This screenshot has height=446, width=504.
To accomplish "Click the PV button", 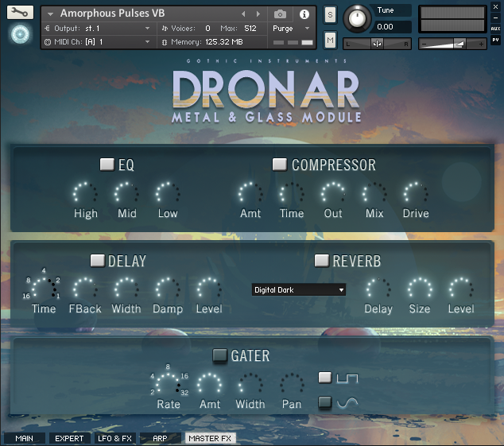I will pyautogui.click(x=495, y=40).
